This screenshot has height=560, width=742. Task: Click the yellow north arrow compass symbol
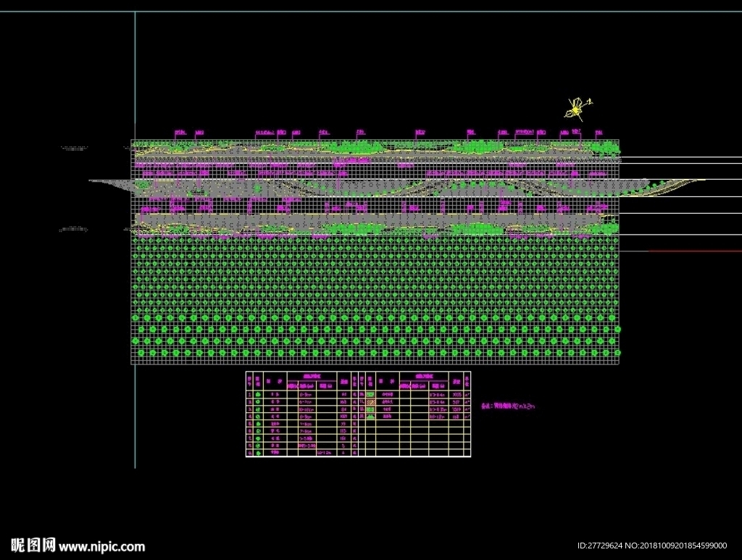click(x=578, y=109)
